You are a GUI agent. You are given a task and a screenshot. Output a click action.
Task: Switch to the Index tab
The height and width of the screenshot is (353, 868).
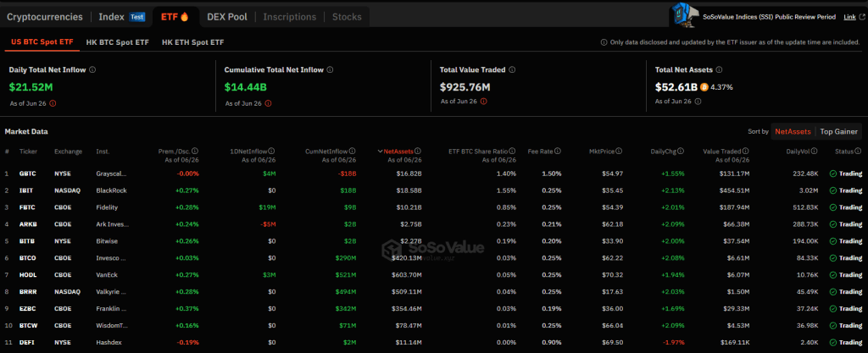click(111, 17)
